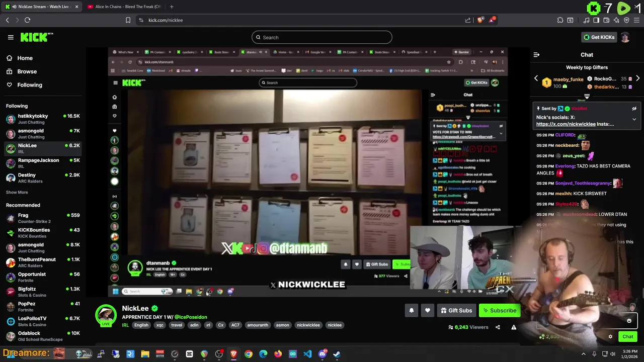Open the user profile avatar menu

pyautogui.click(x=625, y=37)
